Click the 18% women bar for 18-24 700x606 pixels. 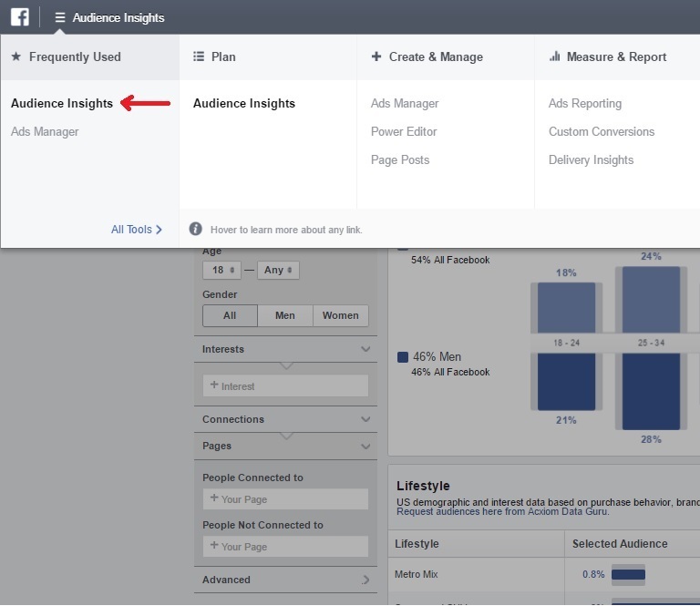pyautogui.click(x=566, y=307)
